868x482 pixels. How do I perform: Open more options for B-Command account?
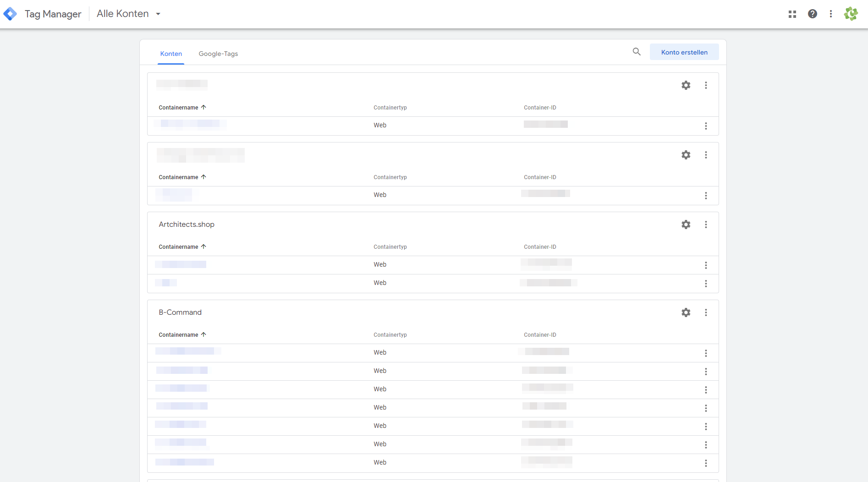pos(706,312)
